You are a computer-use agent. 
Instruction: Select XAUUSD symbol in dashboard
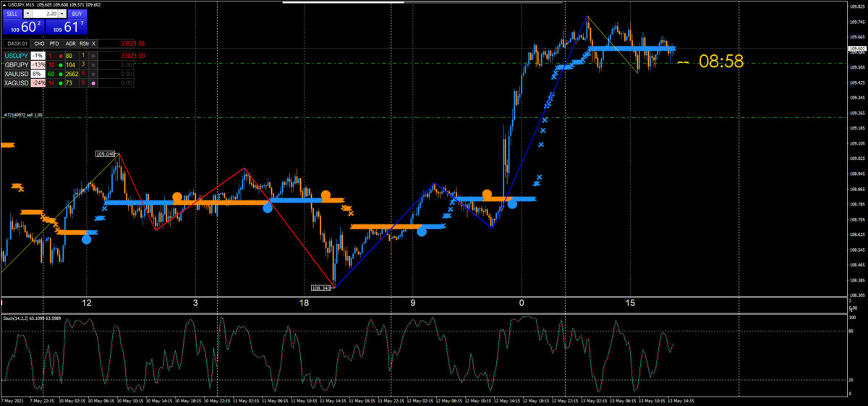pos(17,74)
